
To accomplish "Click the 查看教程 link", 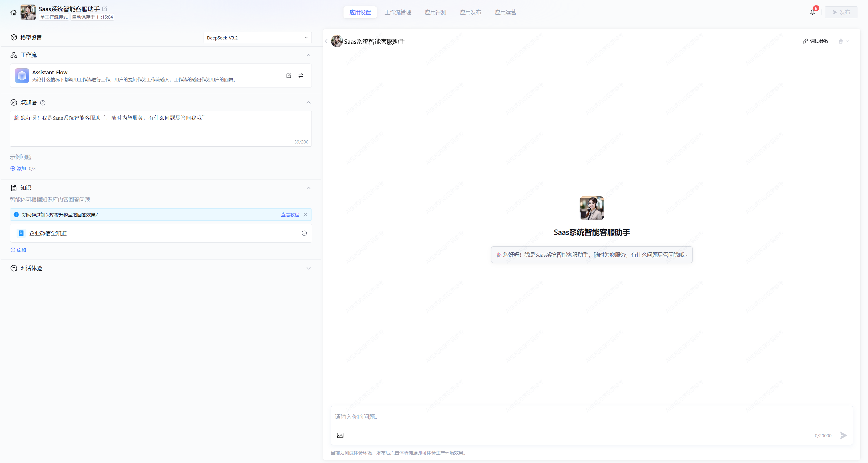I will click(290, 214).
